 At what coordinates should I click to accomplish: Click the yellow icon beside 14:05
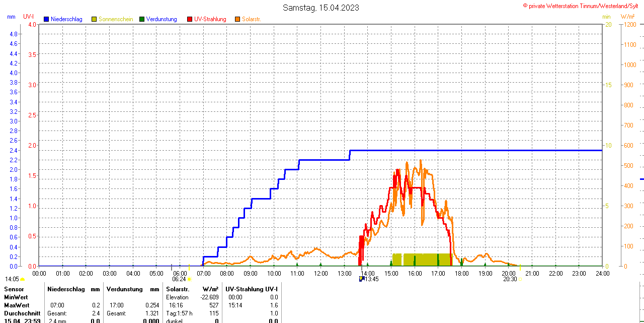click(x=23, y=279)
